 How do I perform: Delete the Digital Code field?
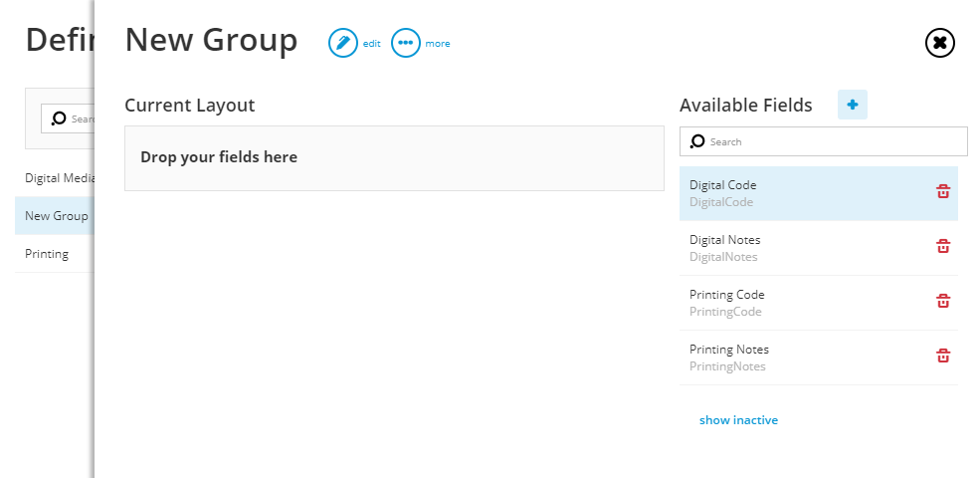tap(943, 191)
